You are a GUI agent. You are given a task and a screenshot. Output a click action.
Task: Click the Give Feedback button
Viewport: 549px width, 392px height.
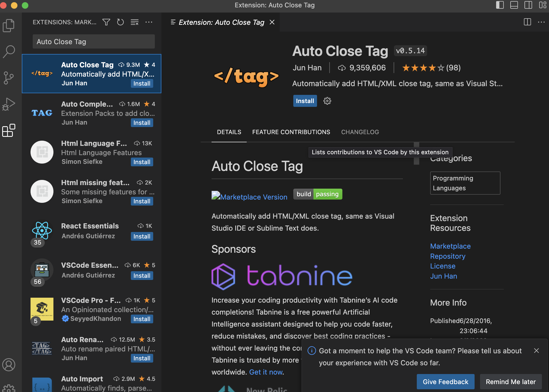point(445,382)
